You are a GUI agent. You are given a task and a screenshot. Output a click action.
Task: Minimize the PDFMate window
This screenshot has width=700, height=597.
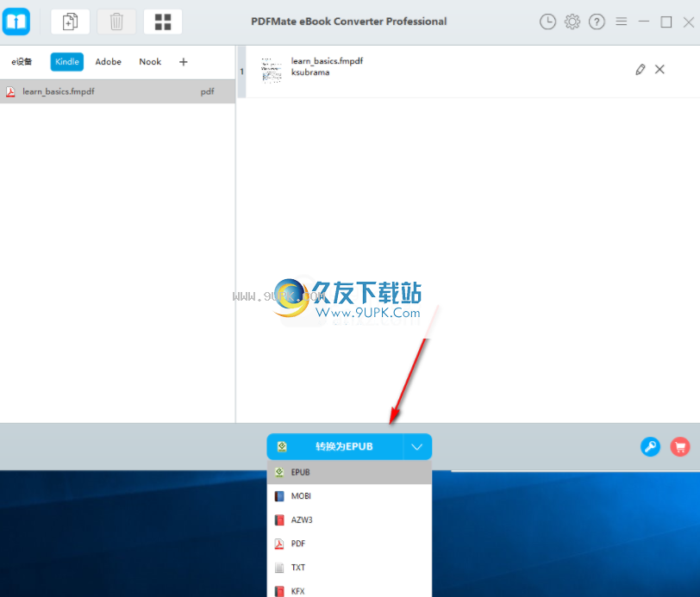pyautogui.click(x=644, y=22)
